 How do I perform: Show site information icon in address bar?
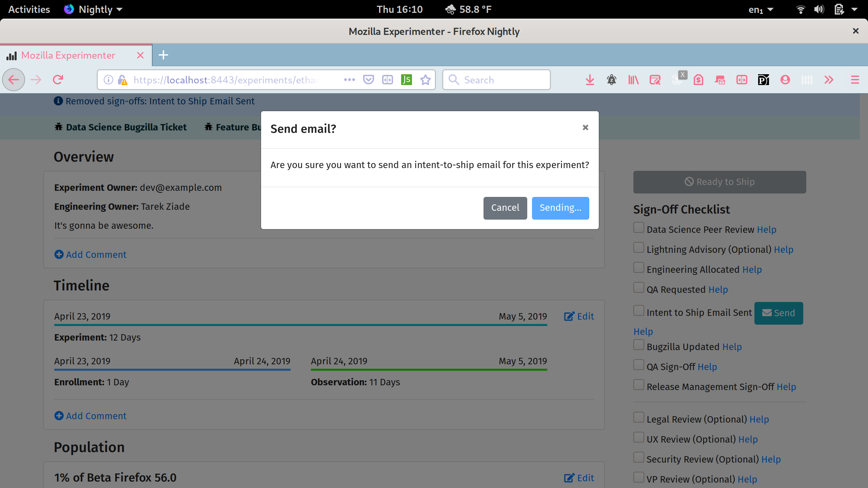pyautogui.click(x=108, y=80)
